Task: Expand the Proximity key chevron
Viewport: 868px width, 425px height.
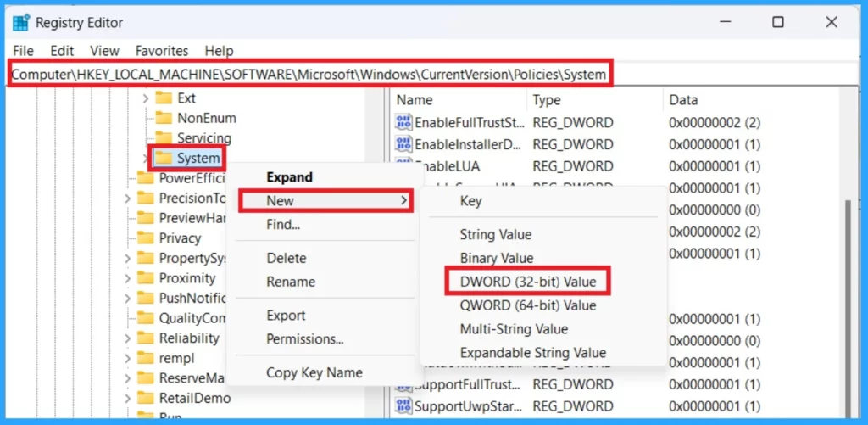Action: pos(127,278)
